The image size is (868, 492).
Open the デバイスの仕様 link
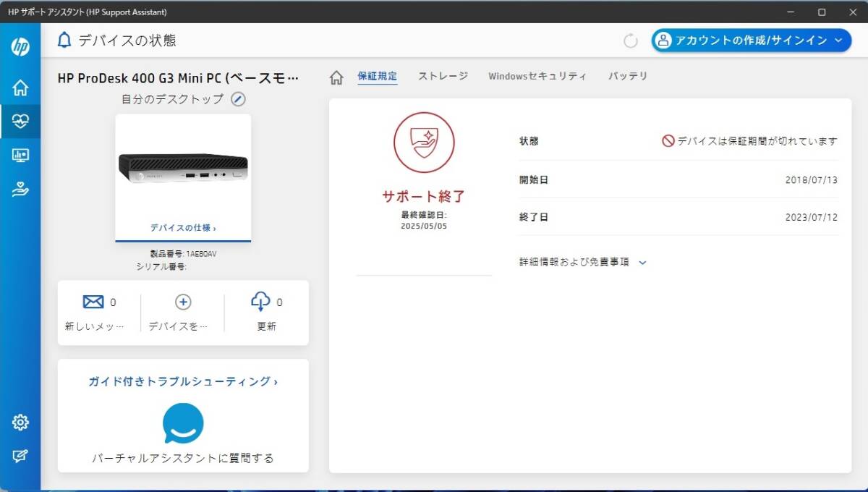coord(183,227)
